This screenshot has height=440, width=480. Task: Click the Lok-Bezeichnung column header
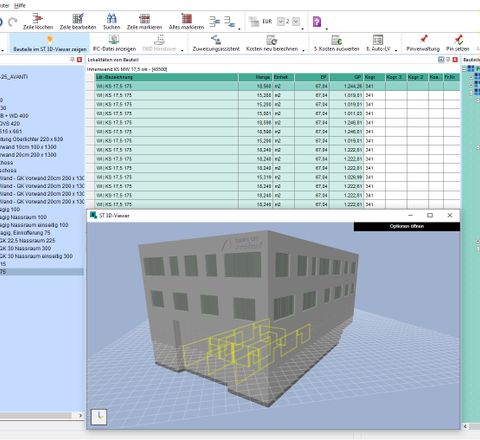pyautogui.click(x=167, y=77)
